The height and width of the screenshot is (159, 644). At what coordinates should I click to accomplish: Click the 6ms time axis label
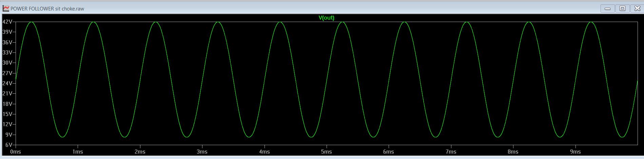(x=389, y=152)
